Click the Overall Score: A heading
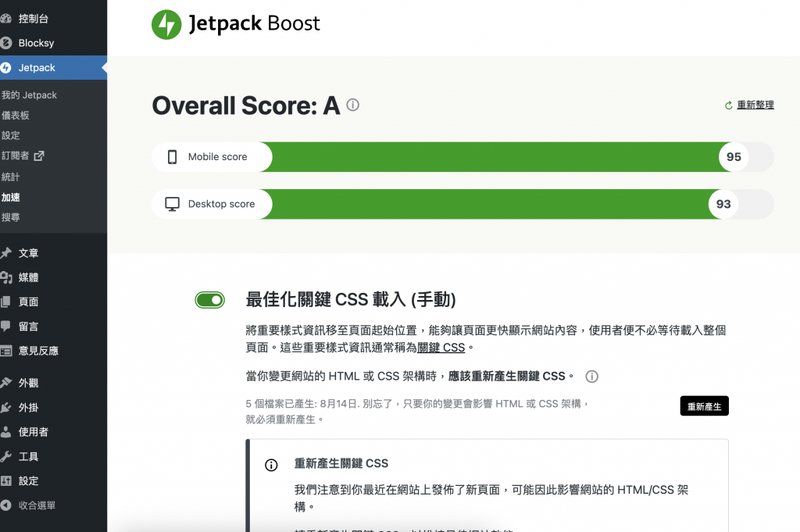Viewport: 800px width, 532px height. click(x=246, y=105)
